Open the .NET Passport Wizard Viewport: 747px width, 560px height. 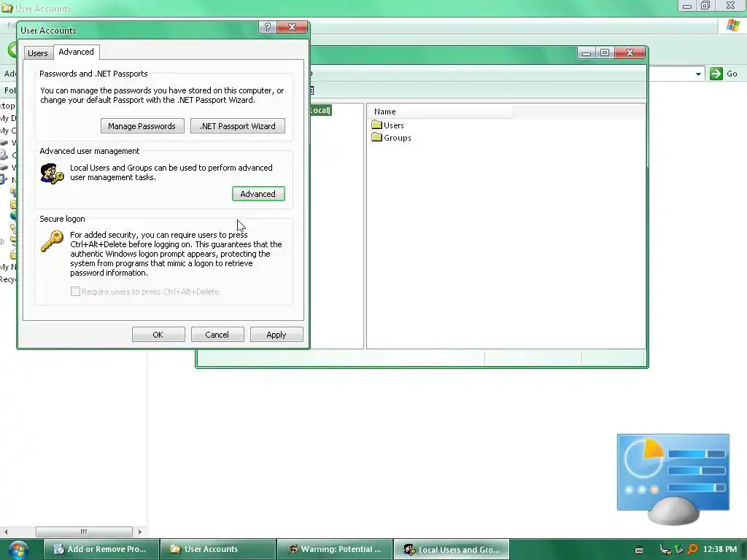[x=238, y=126]
